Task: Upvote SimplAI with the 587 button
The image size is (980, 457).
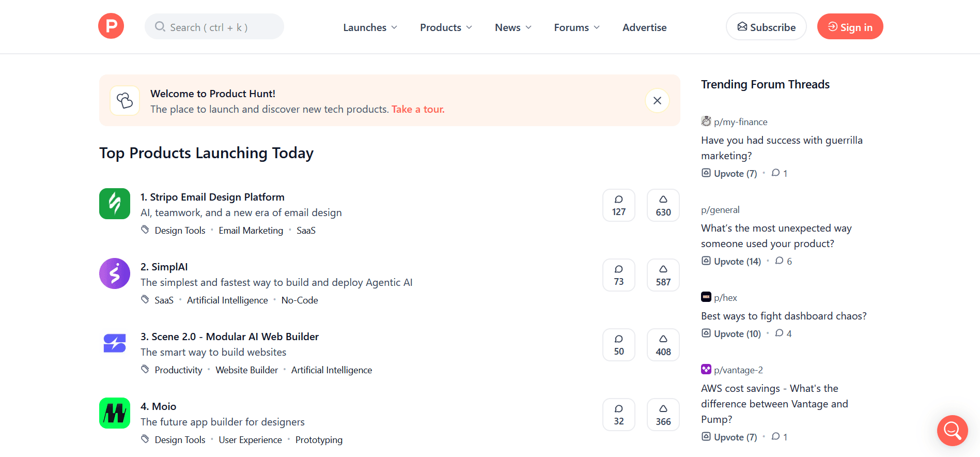Action: (x=663, y=275)
